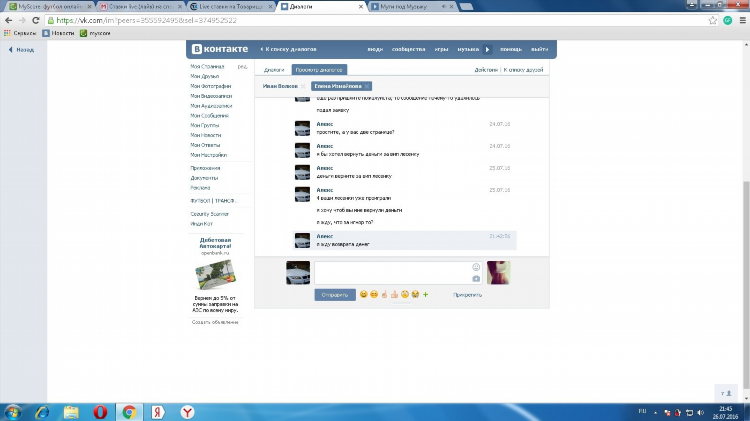Image resolution: width=750 pixels, height=421 pixels.
Task: Insert the crying emoji
Action: click(x=415, y=294)
